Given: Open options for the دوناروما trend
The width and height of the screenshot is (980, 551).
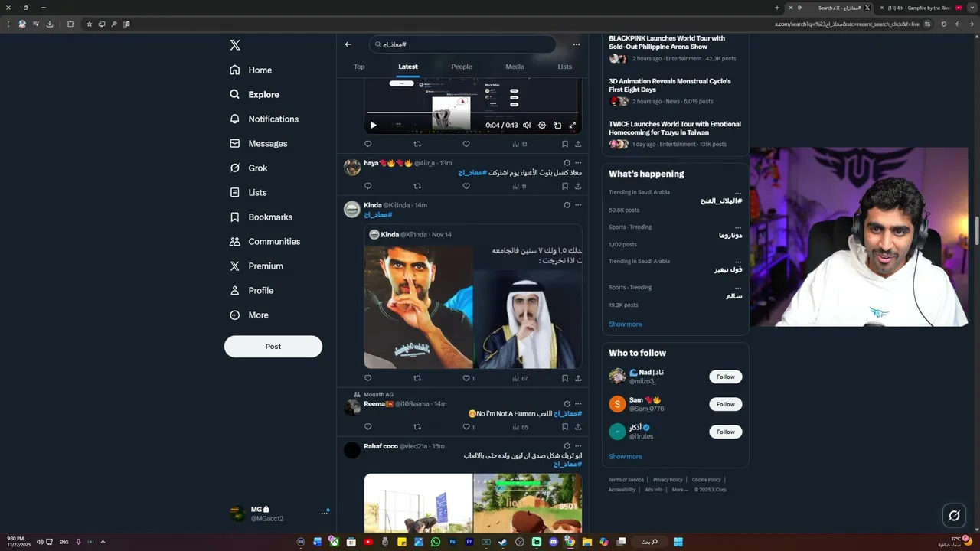Looking at the screenshot, I should (x=738, y=227).
